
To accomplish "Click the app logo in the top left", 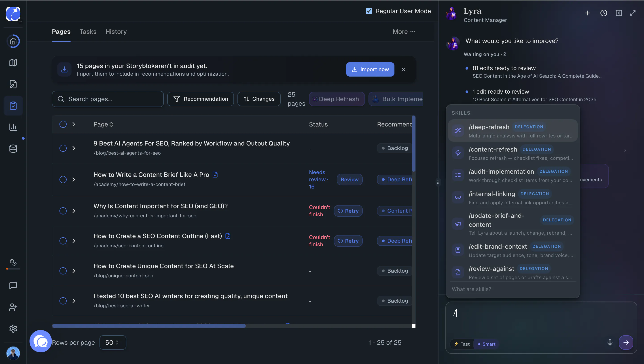I will tap(13, 14).
